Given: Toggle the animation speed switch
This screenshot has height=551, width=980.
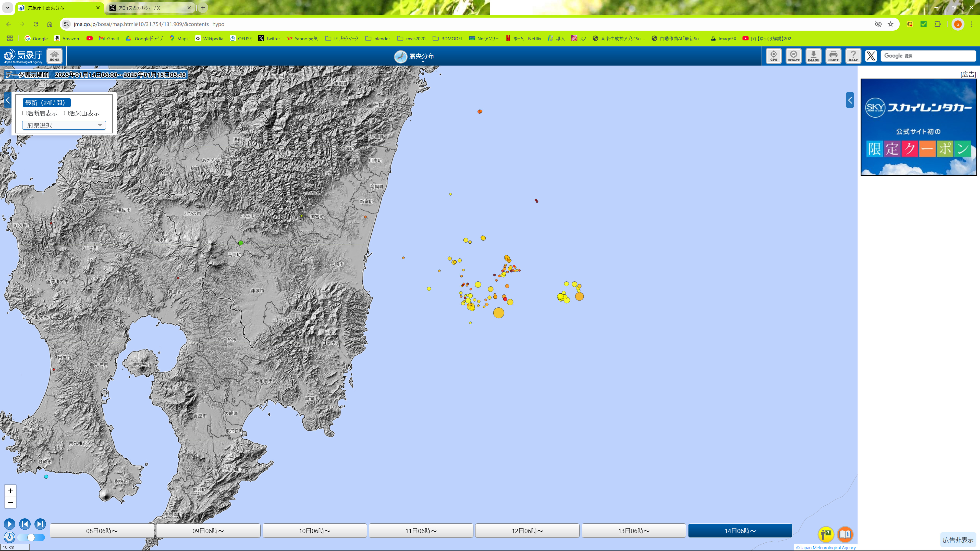Looking at the screenshot, I should (31, 537).
